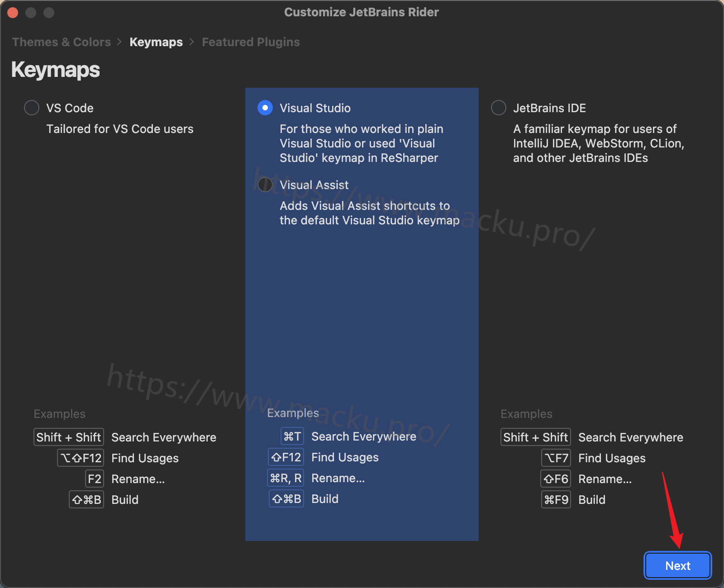Screen dimensions: 724x588
Task: Click 'Search Everywhere' in VS Code examples
Action: click(x=164, y=437)
